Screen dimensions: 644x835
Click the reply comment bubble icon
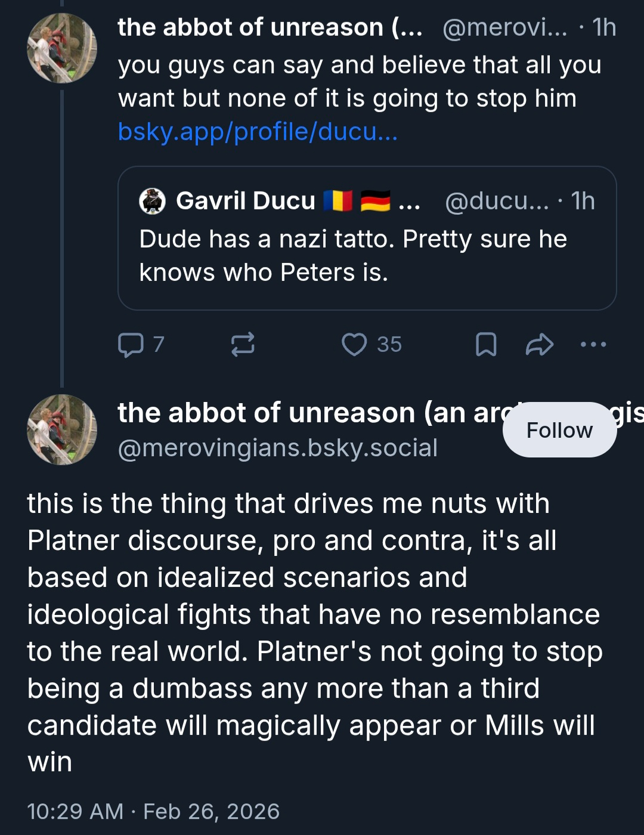coord(131,345)
